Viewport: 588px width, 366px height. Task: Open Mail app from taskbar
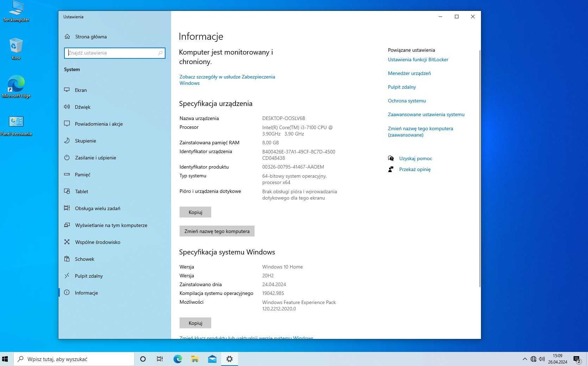coord(212,359)
